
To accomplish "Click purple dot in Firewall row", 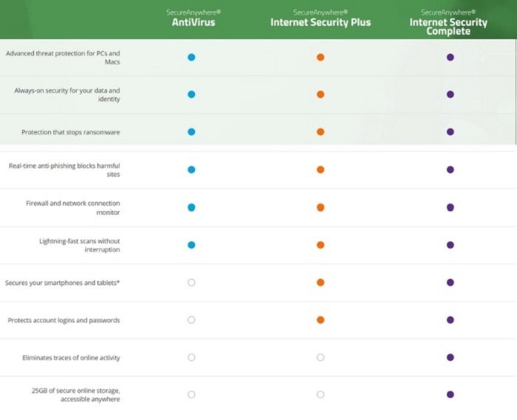I will (x=451, y=207).
